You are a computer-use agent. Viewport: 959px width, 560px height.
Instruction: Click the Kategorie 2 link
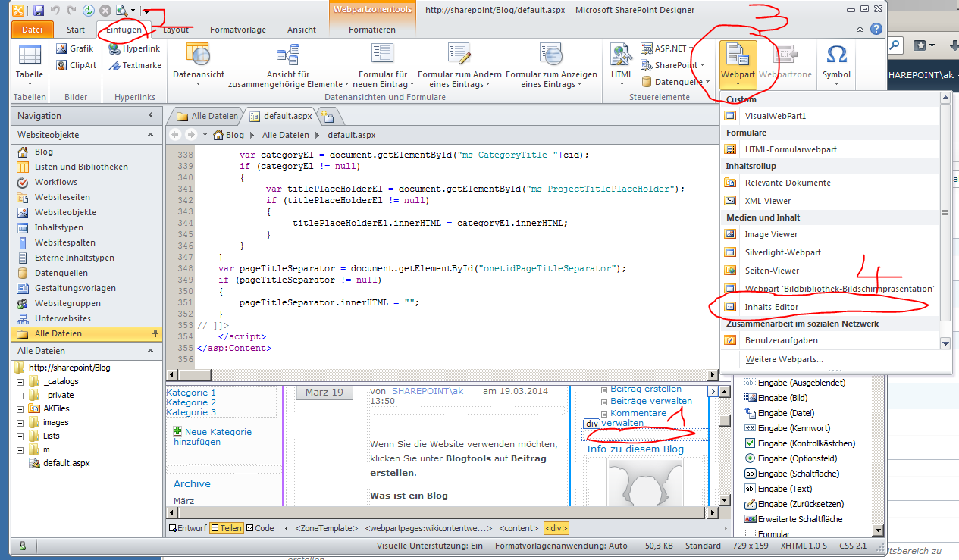[191, 402]
